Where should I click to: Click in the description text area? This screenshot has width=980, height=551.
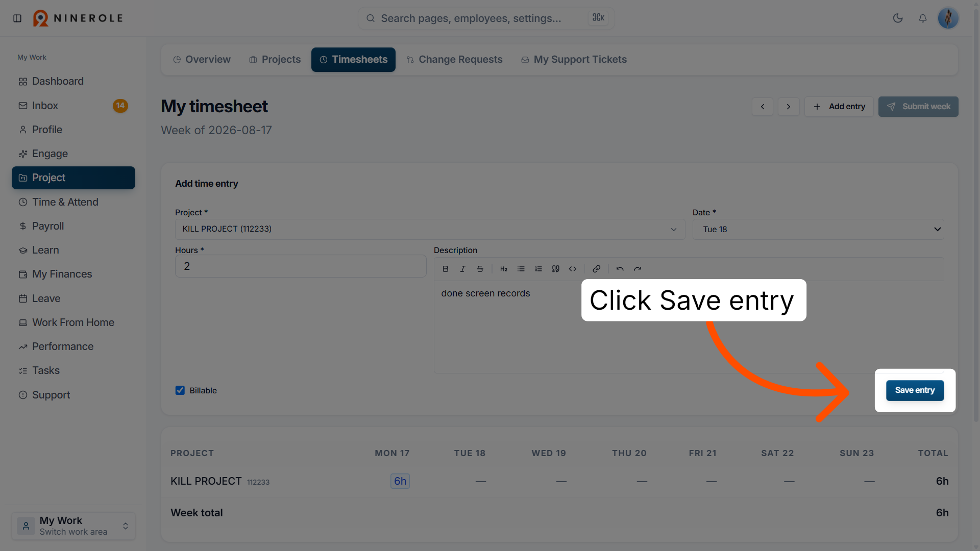point(689,327)
